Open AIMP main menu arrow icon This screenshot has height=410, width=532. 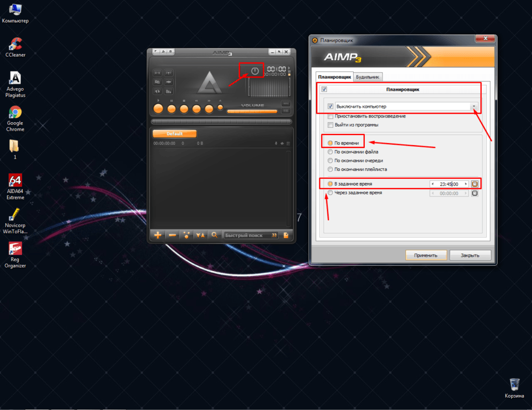click(x=156, y=52)
